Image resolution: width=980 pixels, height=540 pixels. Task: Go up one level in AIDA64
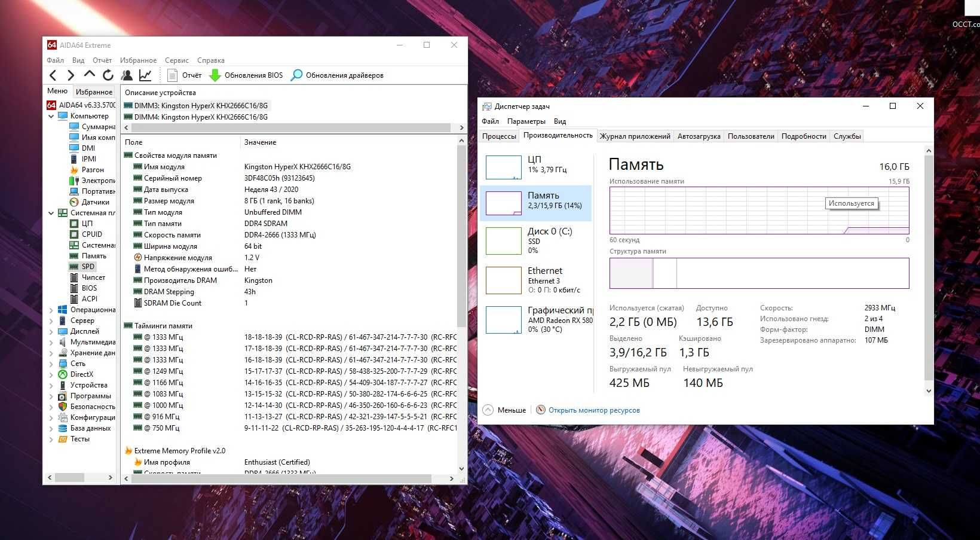(89, 75)
